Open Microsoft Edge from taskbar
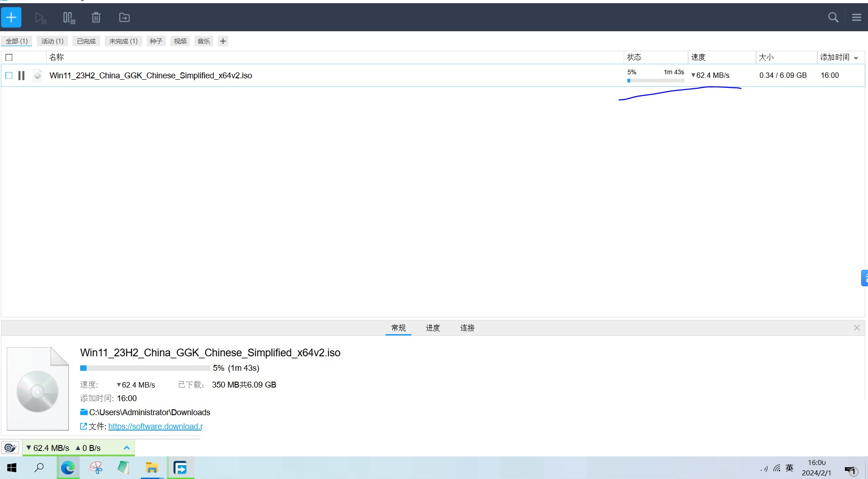868x479 pixels. coord(68,468)
